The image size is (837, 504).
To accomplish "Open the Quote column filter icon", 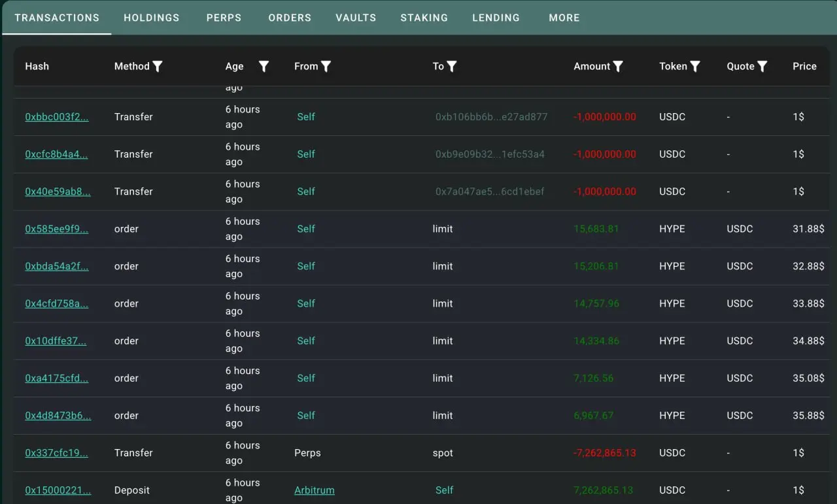I will [x=762, y=66].
